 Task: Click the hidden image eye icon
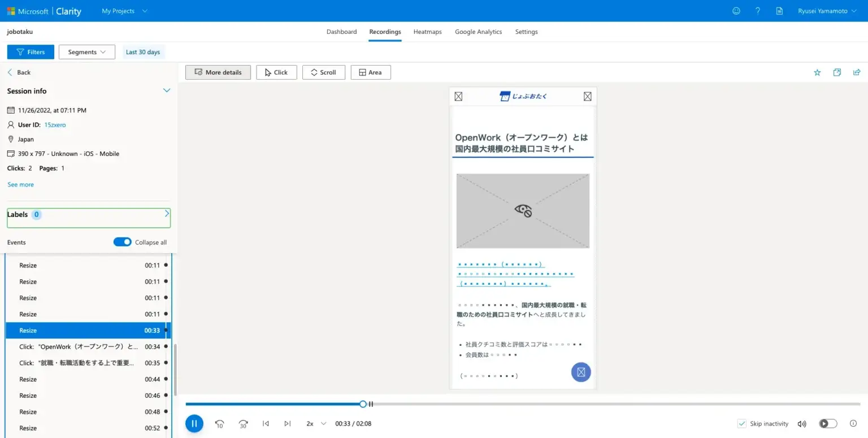click(523, 211)
